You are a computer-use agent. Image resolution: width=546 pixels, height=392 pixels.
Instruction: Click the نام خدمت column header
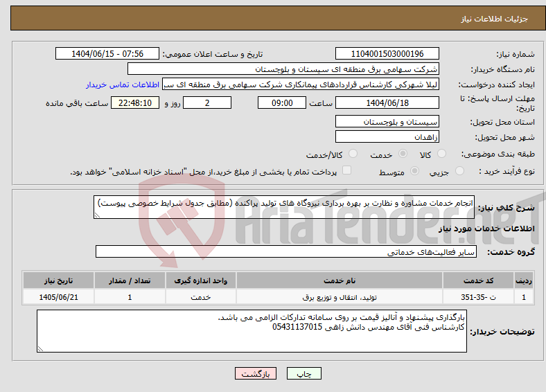coord(340,280)
